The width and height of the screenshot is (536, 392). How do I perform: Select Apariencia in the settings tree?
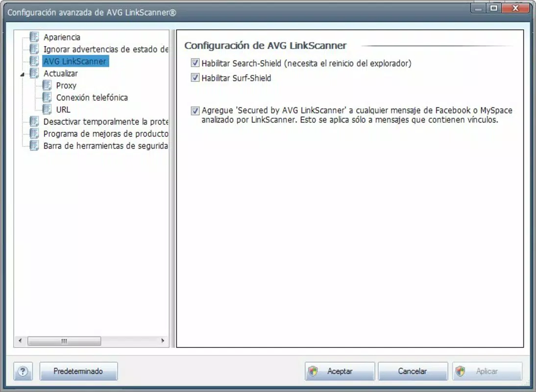[x=62, y=37]
